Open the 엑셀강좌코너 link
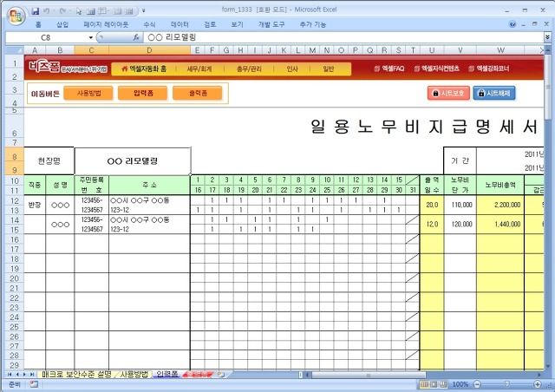The image size is (555, 392). click(489, 69)
